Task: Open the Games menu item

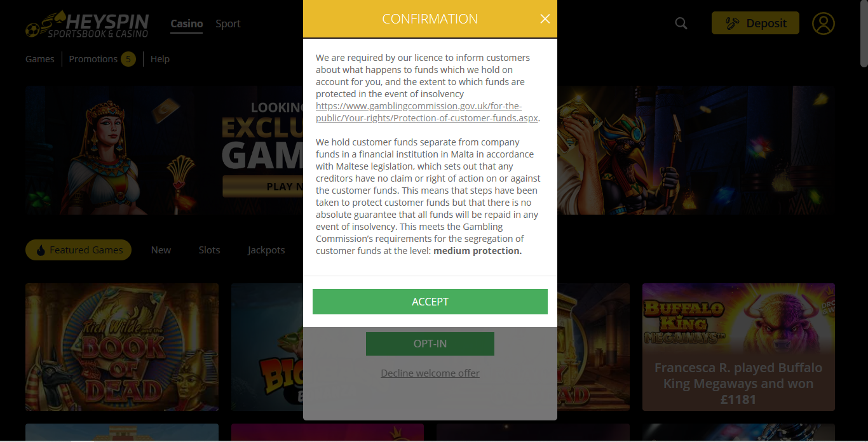Action: click(40, 59)
